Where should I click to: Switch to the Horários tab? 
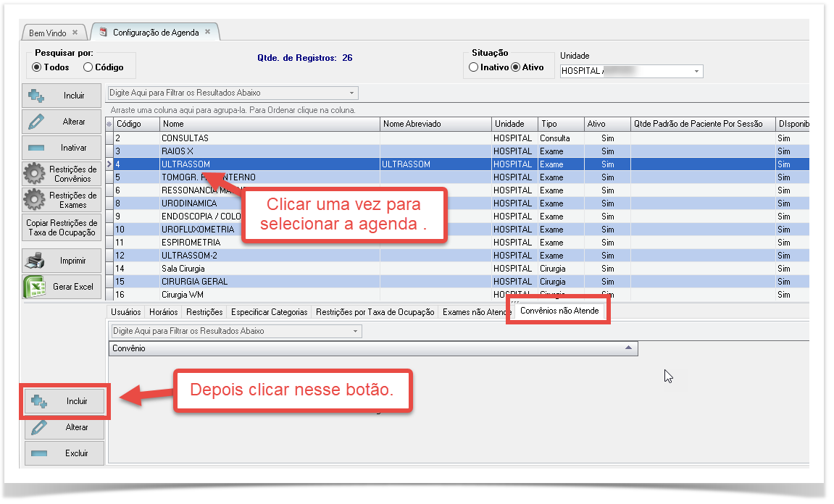point(164,312)
